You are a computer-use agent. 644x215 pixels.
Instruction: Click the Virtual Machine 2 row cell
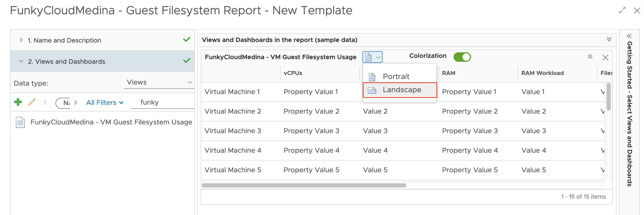click(x=233, y=111)
